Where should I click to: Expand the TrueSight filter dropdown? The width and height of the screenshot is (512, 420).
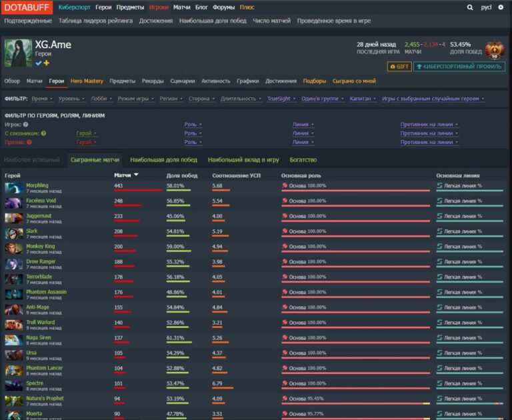click(281, 99)
